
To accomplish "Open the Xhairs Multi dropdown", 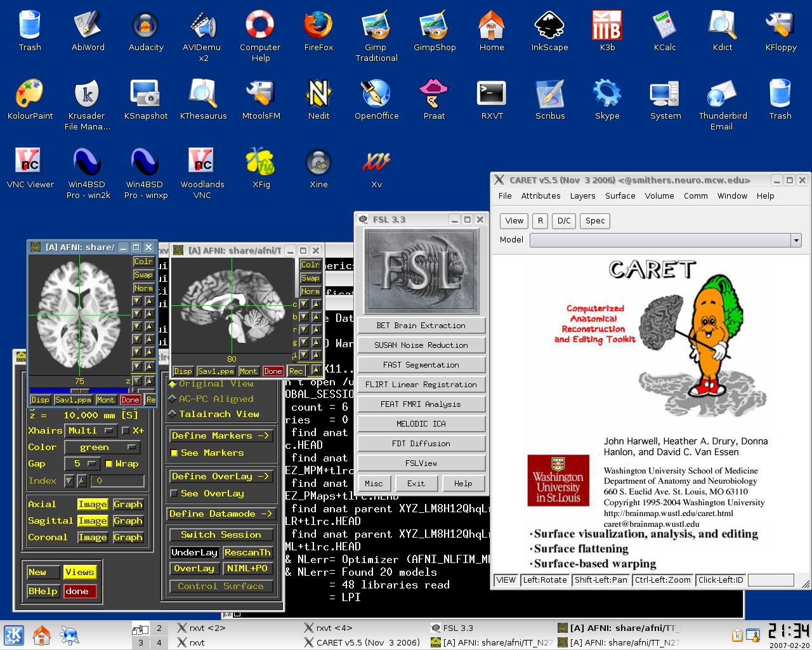I will pyautogui.click(x=91, y=430).
